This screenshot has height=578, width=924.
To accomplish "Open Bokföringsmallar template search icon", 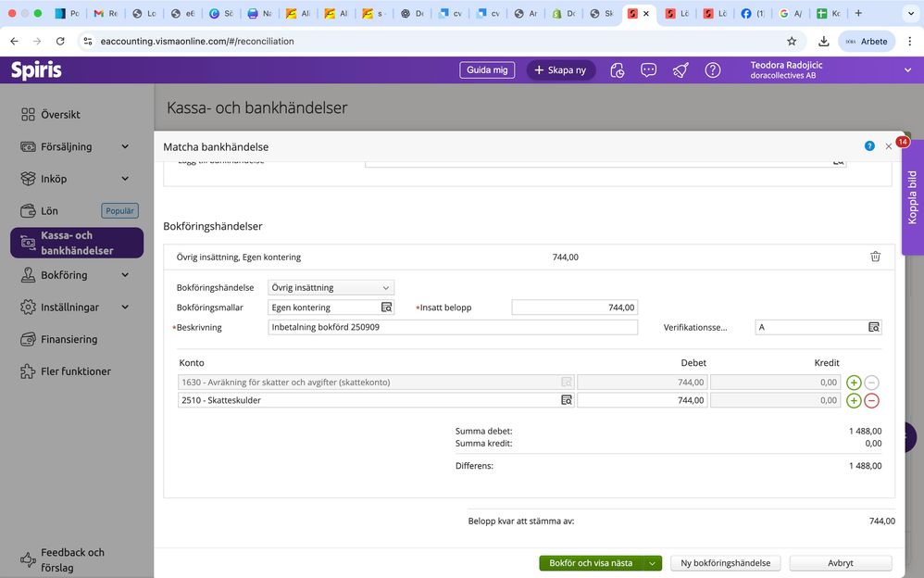I will coord(387,308).
